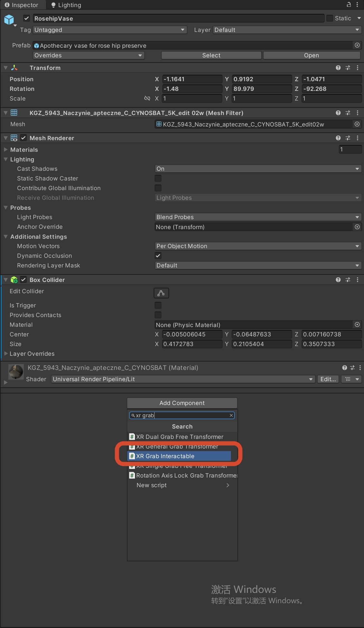Clear the component search field with X
This screenshot has width=364, height=628.
(231, 415)
